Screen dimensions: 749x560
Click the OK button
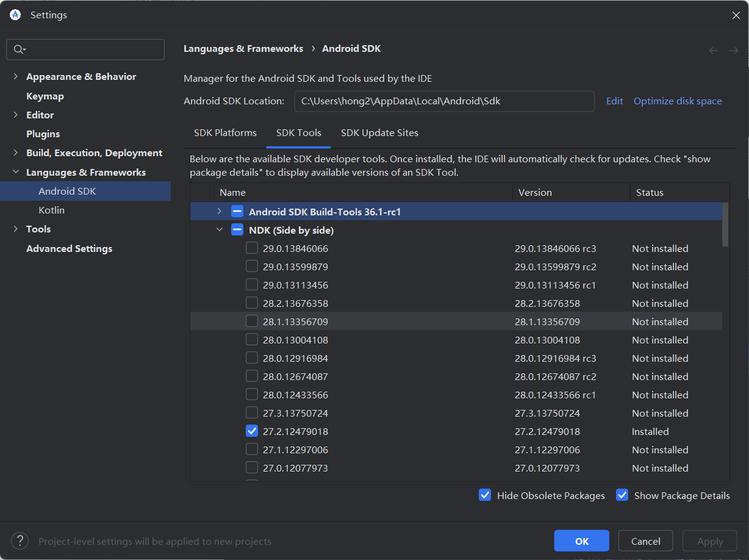pyautogui.click(x=582, y=541)
